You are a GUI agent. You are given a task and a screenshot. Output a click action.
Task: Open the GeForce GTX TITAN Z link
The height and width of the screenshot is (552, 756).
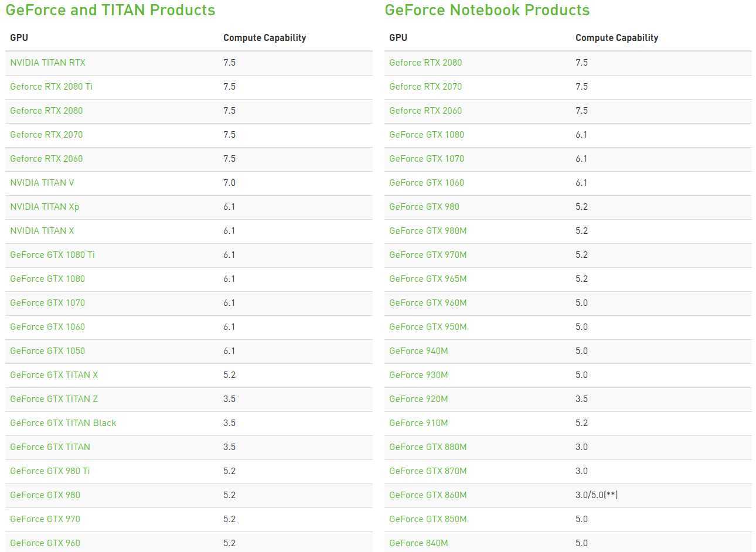tap(54, 399)
